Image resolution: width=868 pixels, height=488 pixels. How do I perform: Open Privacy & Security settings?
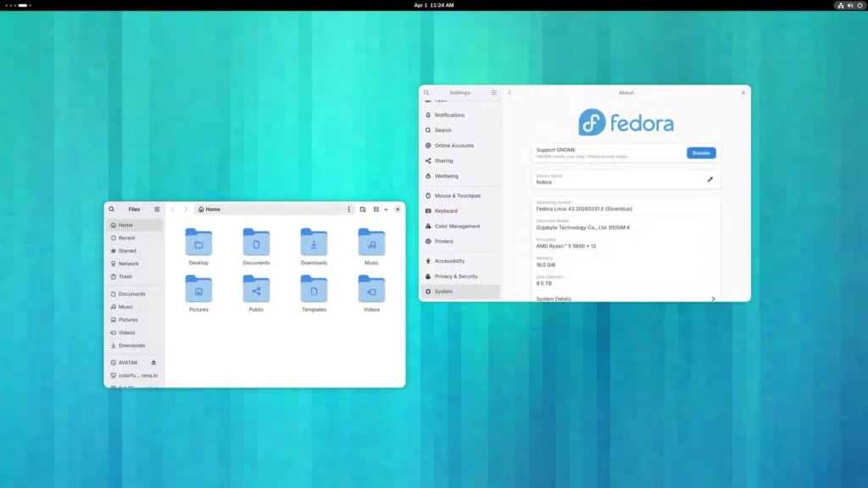[x=460, y=276]
